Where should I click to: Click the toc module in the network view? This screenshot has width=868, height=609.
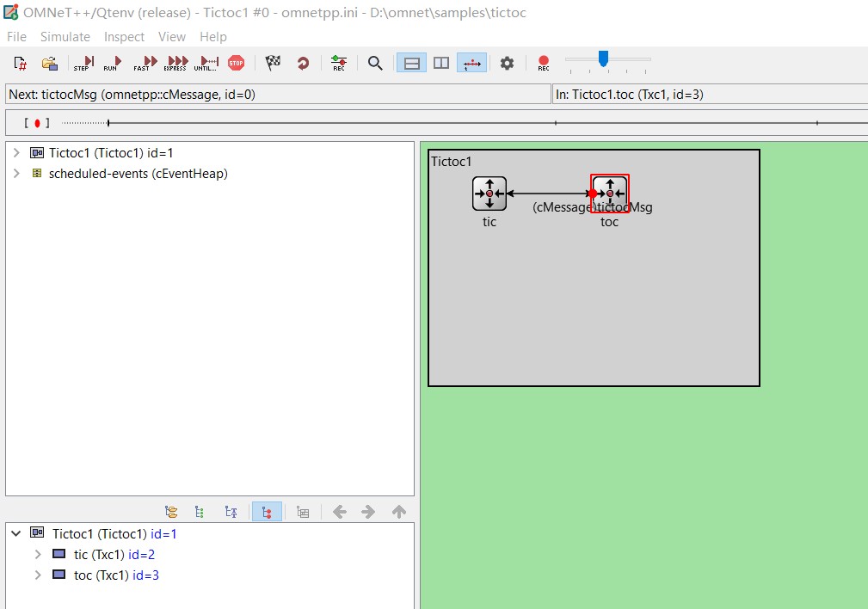pyautogui.click(x=609, y=193)
